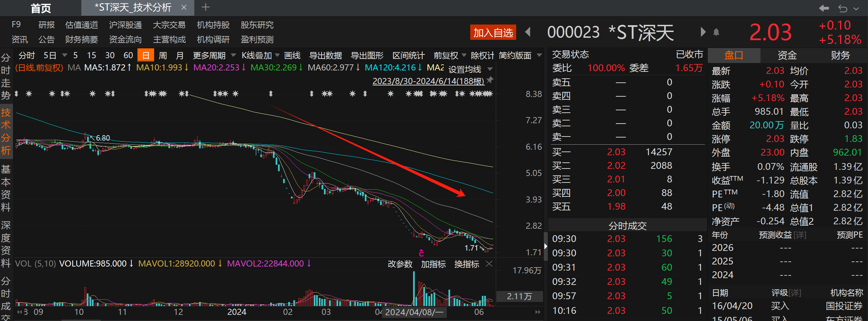
Task: Expand the 5日 dropdown arrow
Action: pyautogui.click(x=64, y=55)
